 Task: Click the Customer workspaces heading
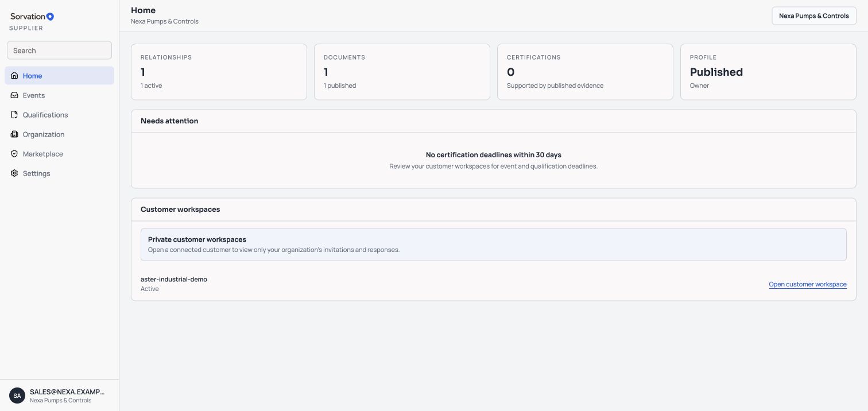tap(180, 210)
